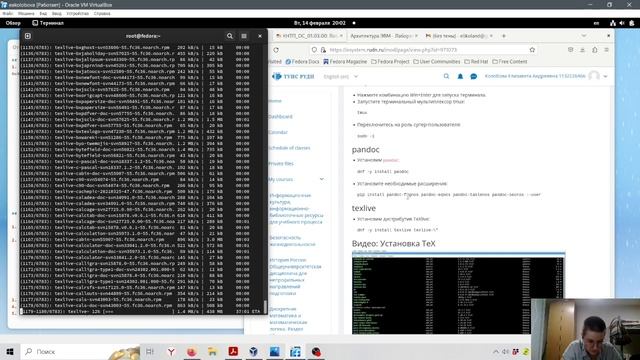Open Dashboard in the Moodle sidebar

coord(280,117)
